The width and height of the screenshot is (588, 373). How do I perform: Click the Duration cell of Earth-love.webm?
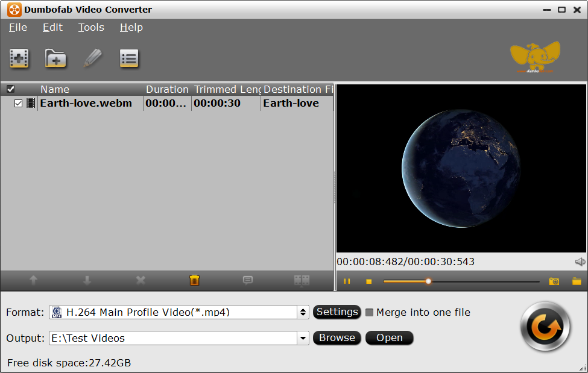click(x=166, y=103)
